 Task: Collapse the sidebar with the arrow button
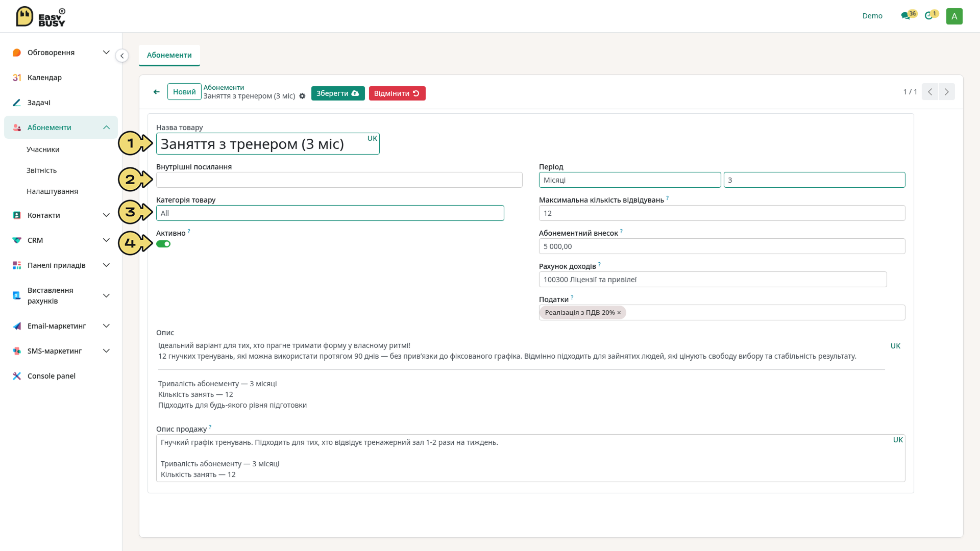[x=122, y=56]
